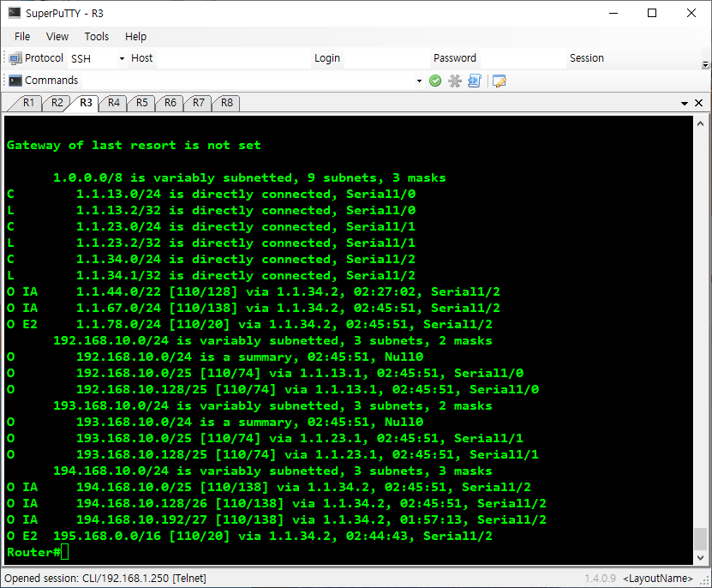Screen dimensions: 712x588
Task: Click the 1.1.13.2/32 local route line
Action: pos(211,210)
